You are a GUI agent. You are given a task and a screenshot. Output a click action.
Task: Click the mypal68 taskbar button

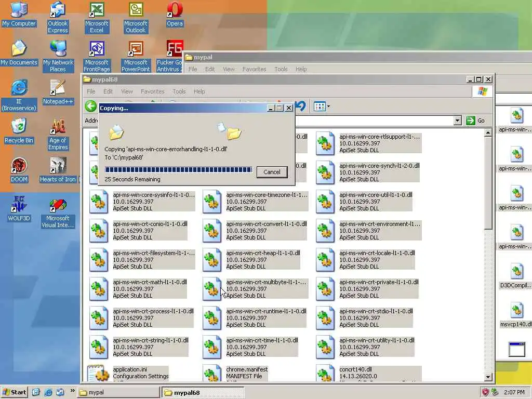pyautogui.click(x=203, y=392)
